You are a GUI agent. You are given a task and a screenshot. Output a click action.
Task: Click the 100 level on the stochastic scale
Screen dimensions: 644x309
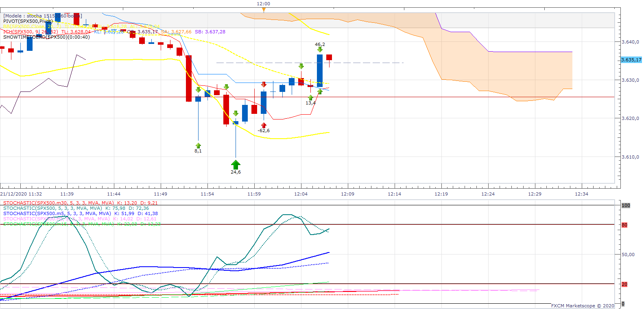(626, 205)
